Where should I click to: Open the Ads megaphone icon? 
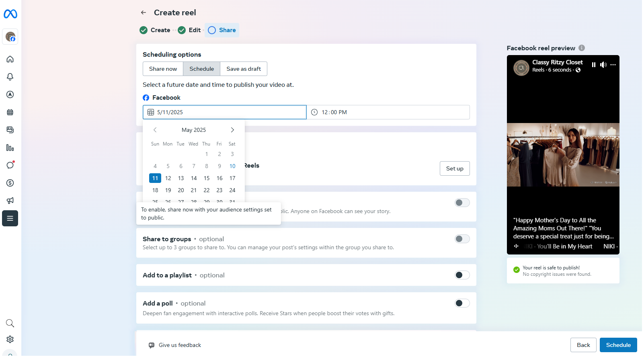tap(10, 201)
